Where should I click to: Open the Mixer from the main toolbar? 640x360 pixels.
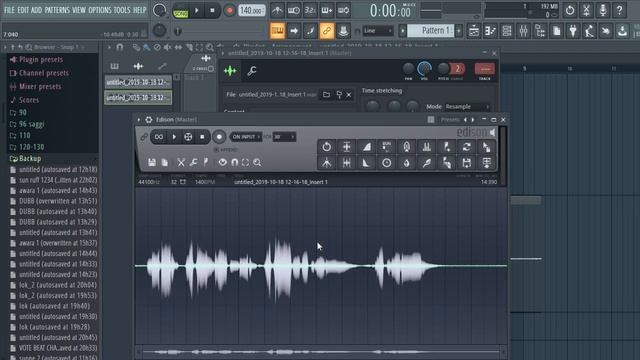click(x=523, y=31)
